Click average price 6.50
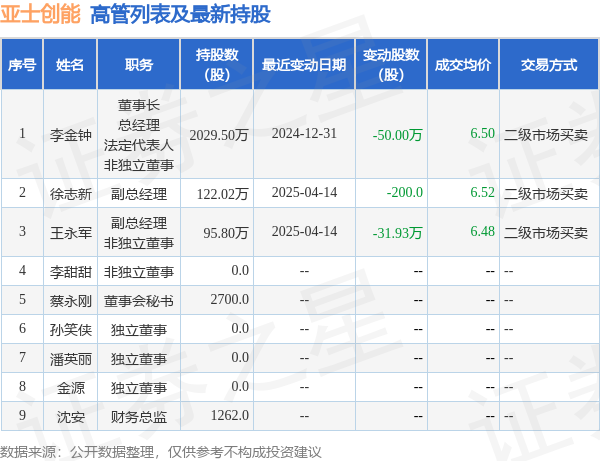Screen dimensions: 600x461 (483, 134)
